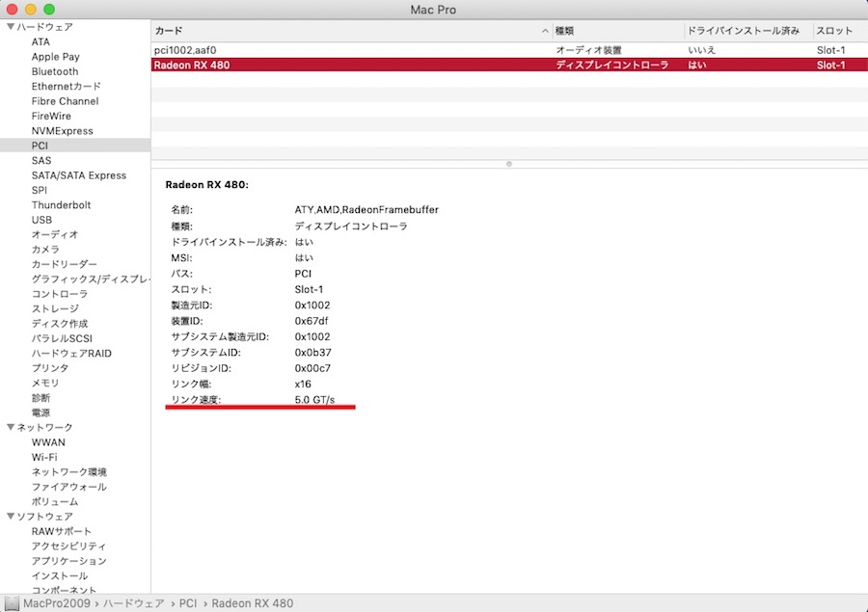Select ATA in the sidebar
868x612 pixels.
pyautogui.click(x=41, y=42)
